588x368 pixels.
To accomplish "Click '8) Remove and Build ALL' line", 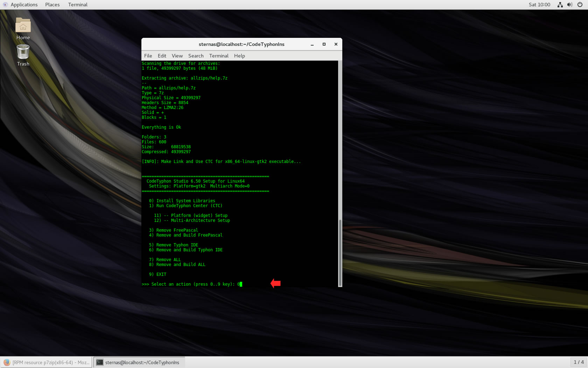I will click(177, 265).
